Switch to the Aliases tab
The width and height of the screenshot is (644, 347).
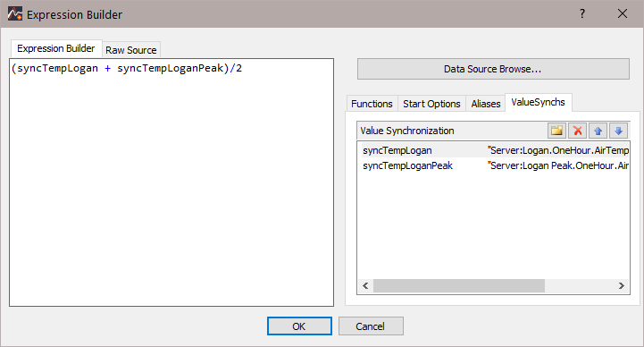486,104
